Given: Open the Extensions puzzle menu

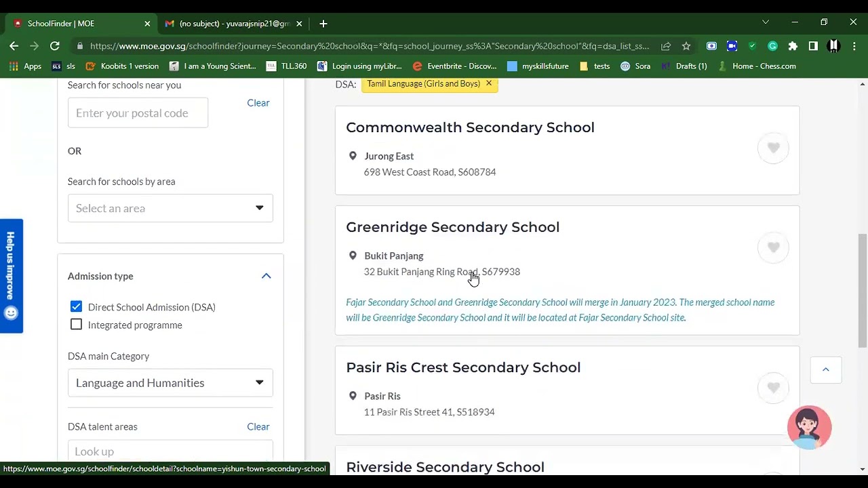Looking at the screenshot, I should click(x=793, y=46).
